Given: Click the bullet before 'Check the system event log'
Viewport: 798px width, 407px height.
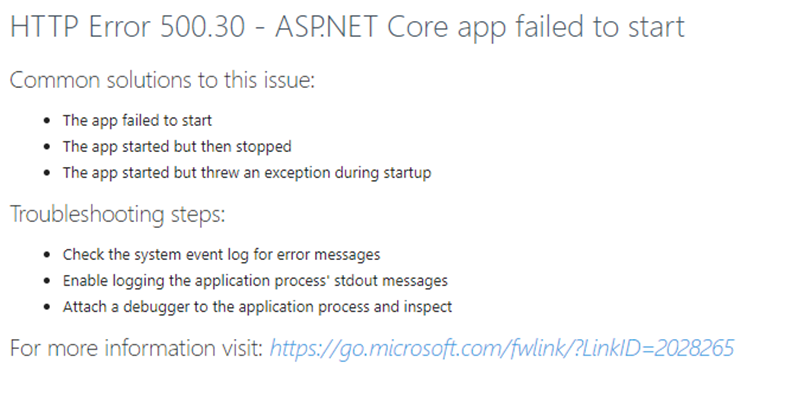Looking at the screenshot, I should tap(47, 255).
